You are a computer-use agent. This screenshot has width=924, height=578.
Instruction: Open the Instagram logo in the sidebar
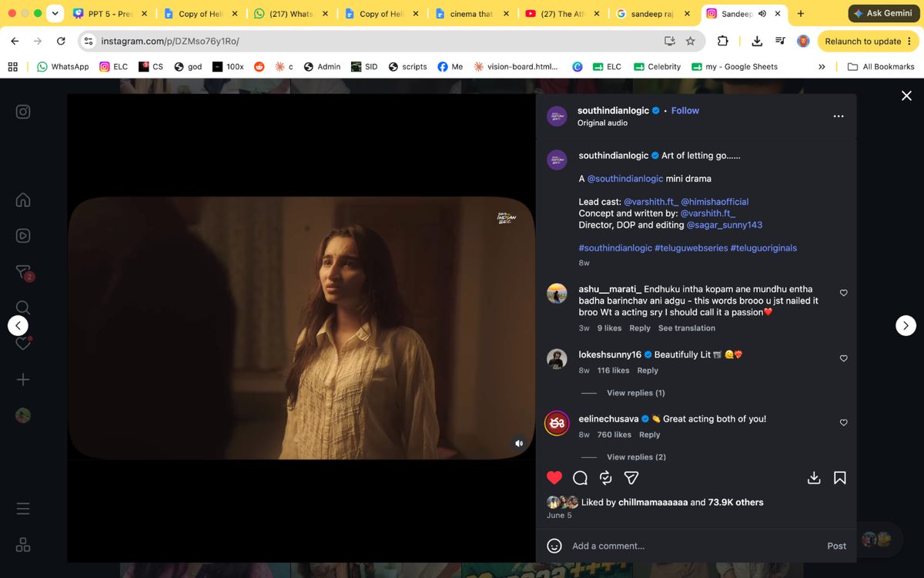[23, 112]
